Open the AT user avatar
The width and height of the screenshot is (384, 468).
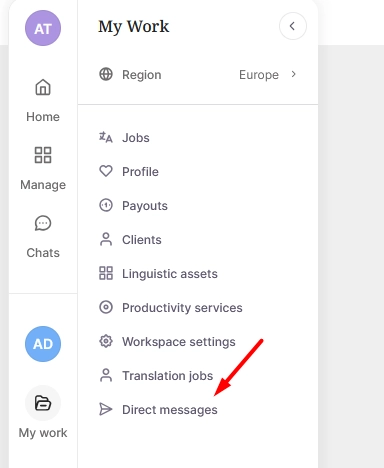(x=43, y=28)
